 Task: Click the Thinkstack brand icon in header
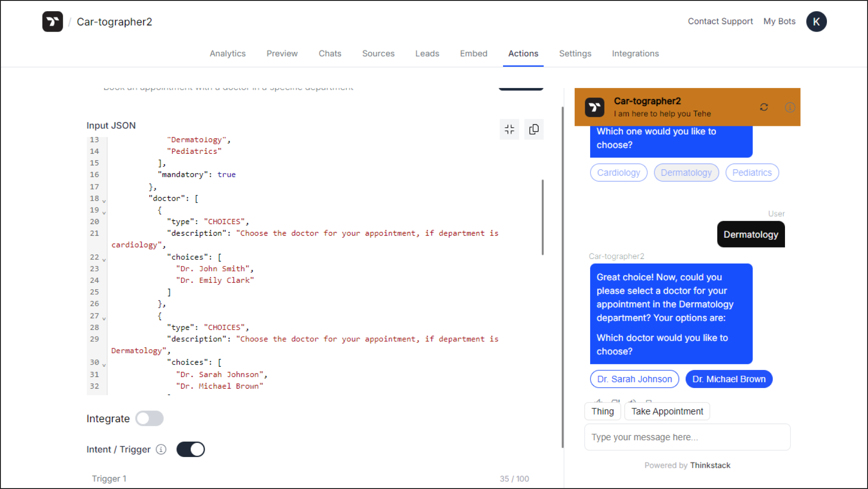point(52,22)
